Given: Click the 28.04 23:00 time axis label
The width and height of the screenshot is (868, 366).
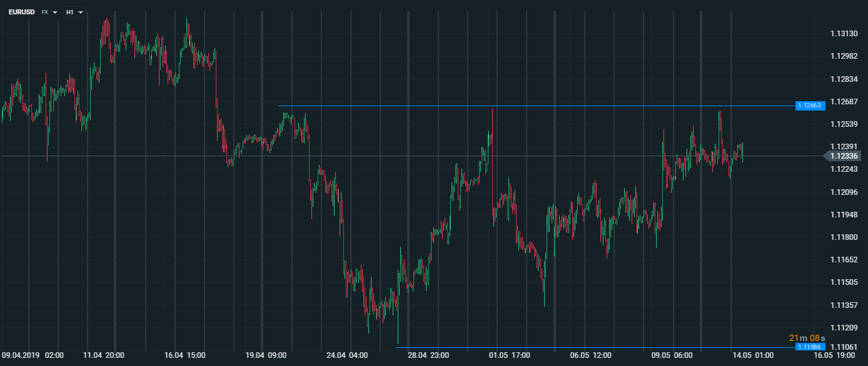Looking at the screenshot, I should coord(428,355).
